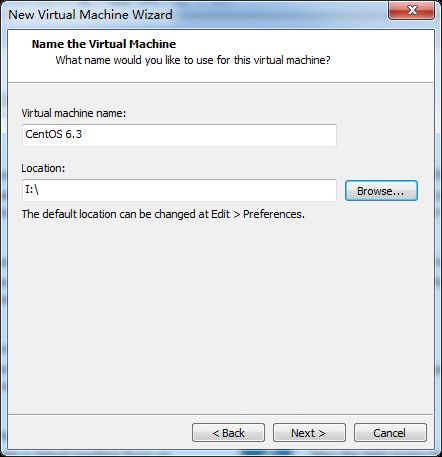
Task: Focus the Location path input box
Action: pos(179,190)
